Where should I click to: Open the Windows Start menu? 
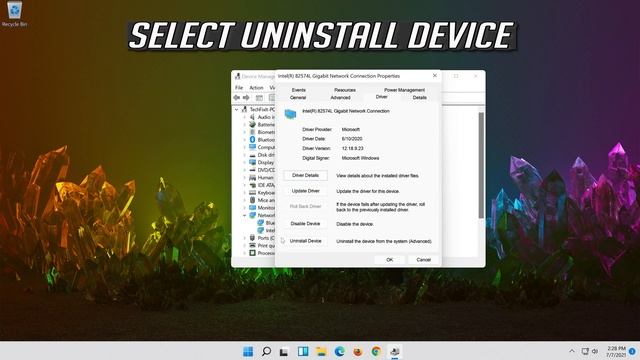coord(248,351)
